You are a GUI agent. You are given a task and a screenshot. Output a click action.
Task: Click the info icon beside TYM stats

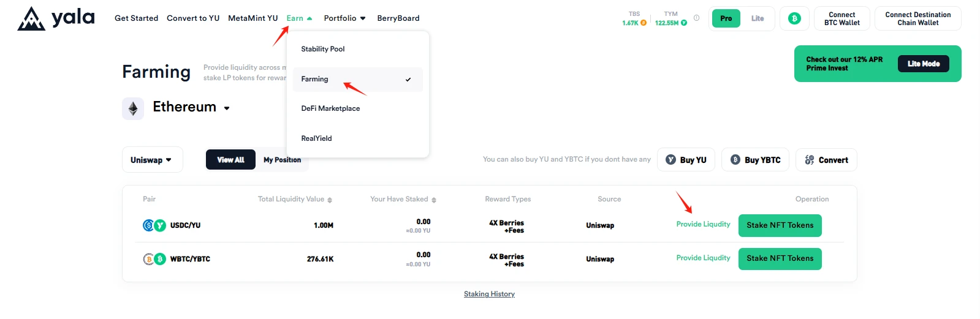tap(696, 18)
